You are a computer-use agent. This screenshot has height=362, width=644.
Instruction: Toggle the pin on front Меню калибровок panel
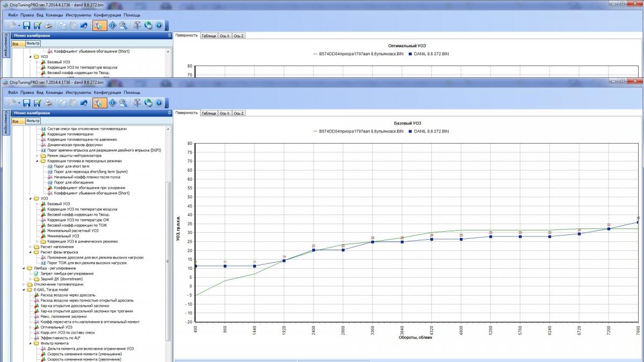tap(170, 113)
